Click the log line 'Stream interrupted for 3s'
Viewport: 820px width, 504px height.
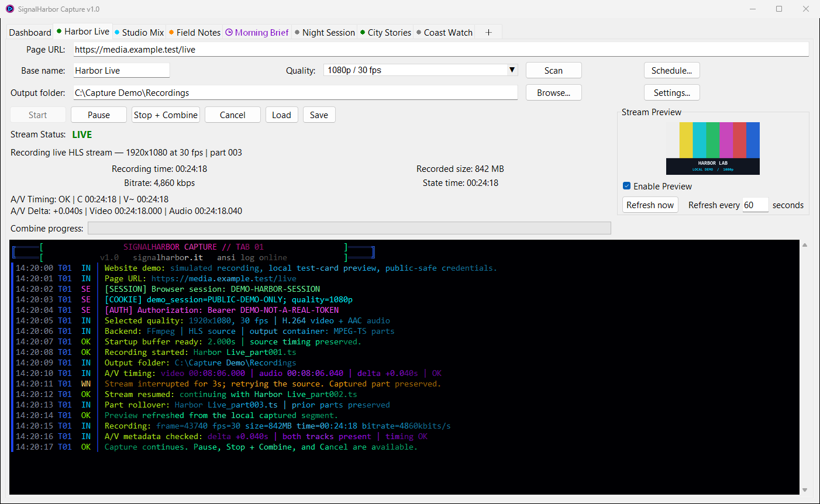point(273,384)
